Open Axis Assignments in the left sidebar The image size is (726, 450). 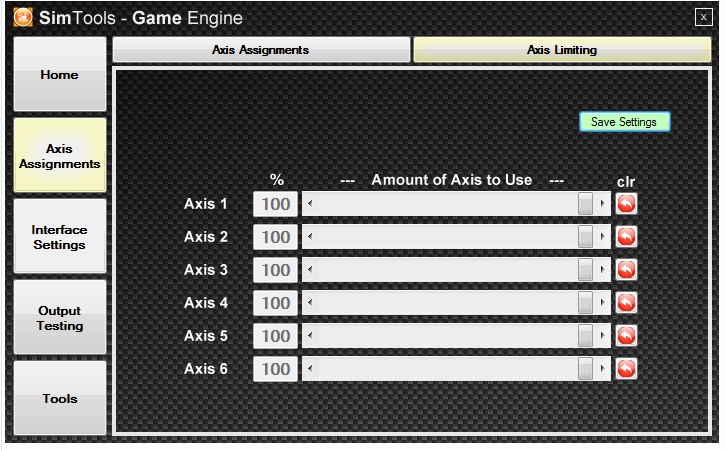[x=60, y=156]
